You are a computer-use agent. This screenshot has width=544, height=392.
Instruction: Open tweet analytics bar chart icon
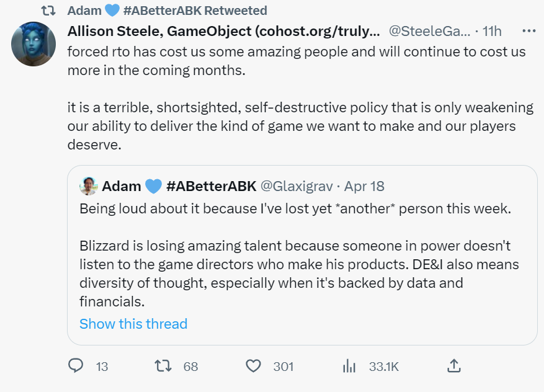[x=349, y=366]
